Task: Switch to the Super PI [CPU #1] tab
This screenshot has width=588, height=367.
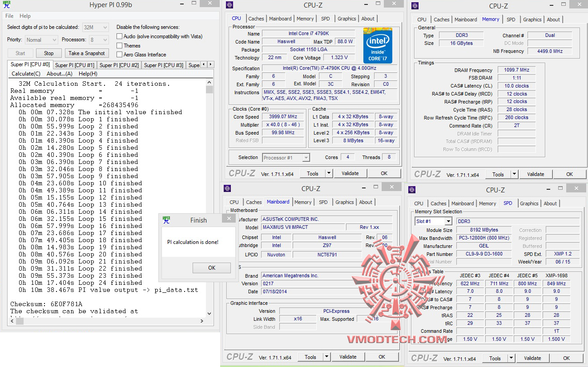Action: pos(75,65)
